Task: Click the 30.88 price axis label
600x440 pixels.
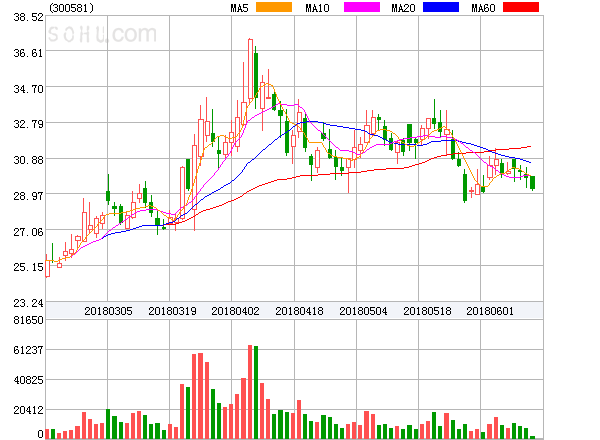Action: tap(28, 160)
